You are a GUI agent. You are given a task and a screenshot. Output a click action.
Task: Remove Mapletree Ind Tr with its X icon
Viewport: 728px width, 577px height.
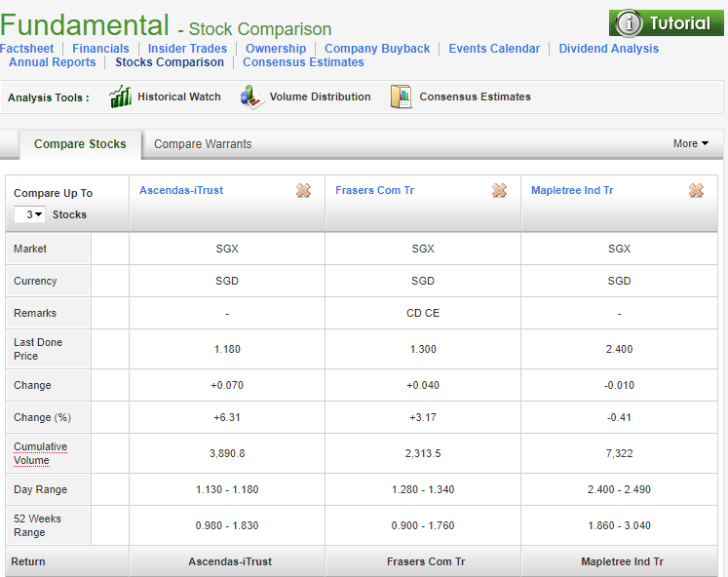tap(696, 190)
